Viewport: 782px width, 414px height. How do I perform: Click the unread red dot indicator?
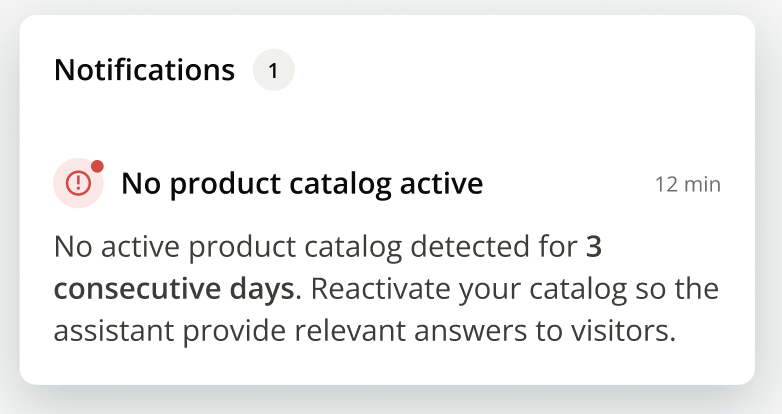[x=97, y=166]
